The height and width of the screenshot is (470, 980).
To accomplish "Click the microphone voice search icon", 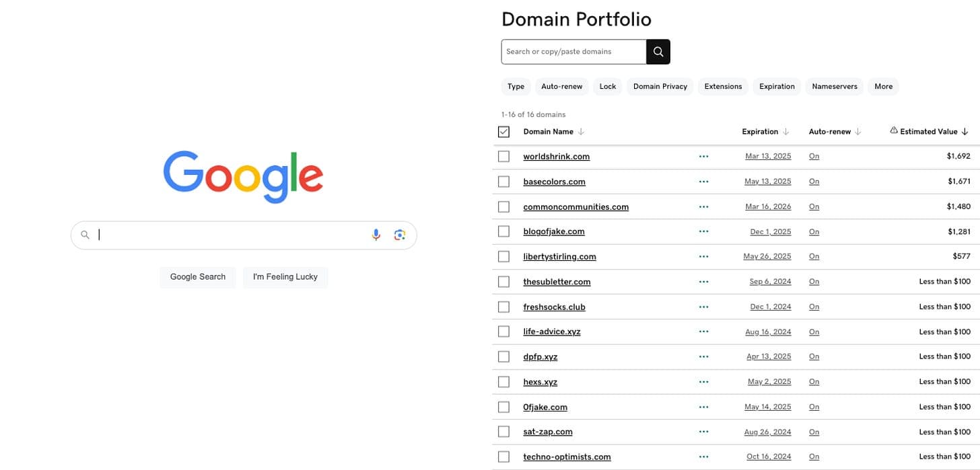I will [376, 235].
